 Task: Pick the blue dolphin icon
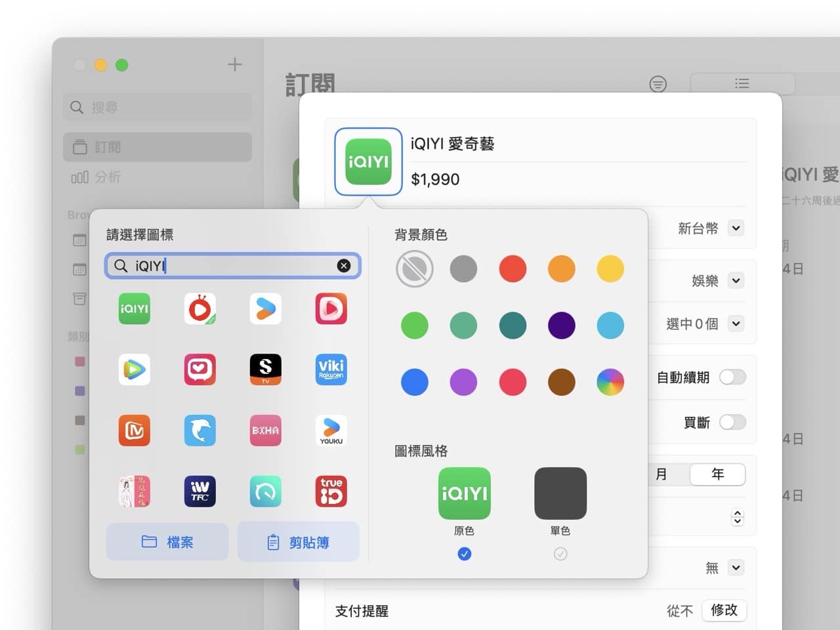pos(200,430)
